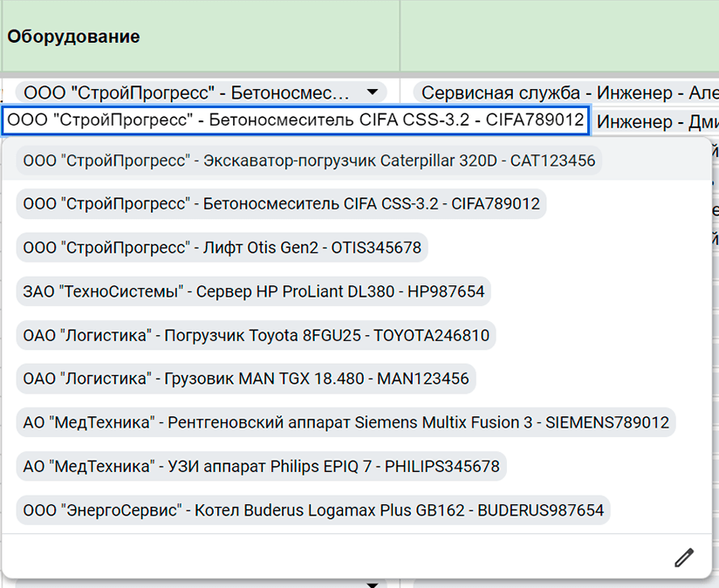
Task: Choose Лифт Otis Gen2 option
Action: pos(222,248)
